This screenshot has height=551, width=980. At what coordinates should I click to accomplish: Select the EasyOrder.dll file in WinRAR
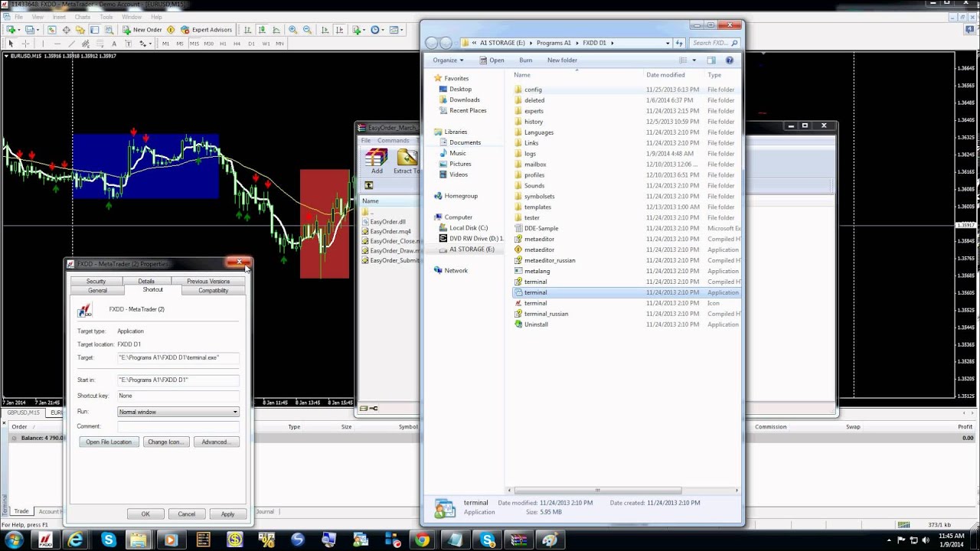click(x=387, y=222)
